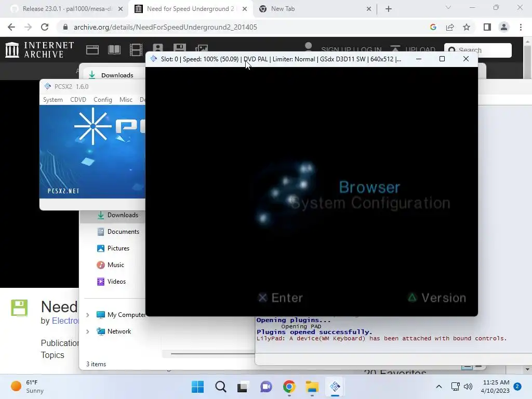Click the share page icon in address bar

450,27
